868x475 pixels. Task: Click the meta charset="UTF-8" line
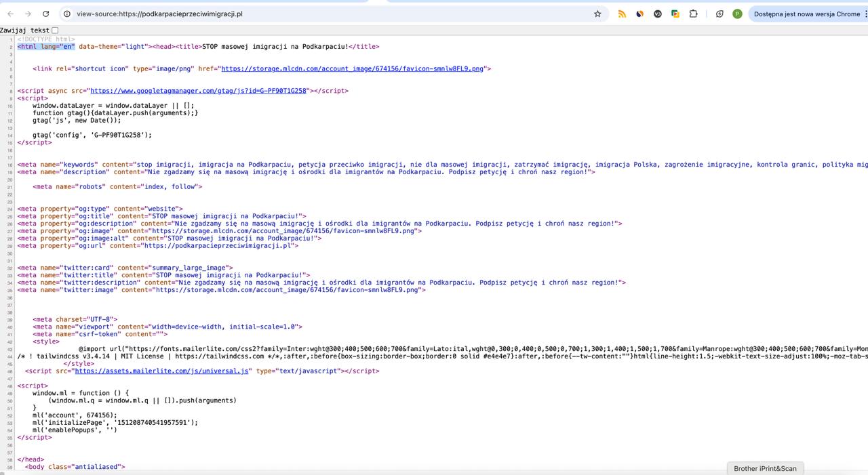[75, 319]
